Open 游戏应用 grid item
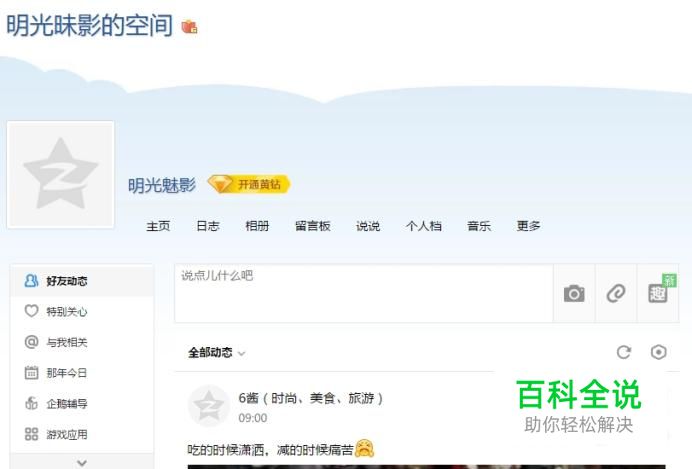This screenshot has width=692, height=469. 56,434
